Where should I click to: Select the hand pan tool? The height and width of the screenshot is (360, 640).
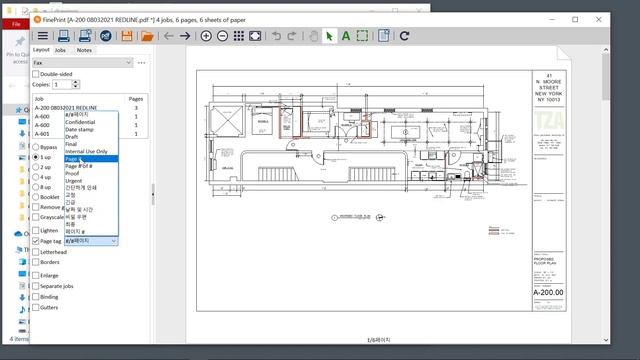(313, 36)
